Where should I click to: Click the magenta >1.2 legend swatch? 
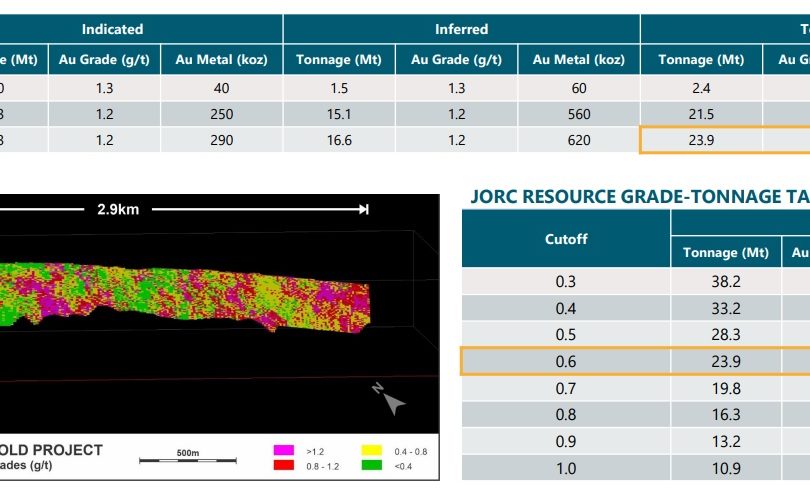pyautogui.click(x=284, y=450)
